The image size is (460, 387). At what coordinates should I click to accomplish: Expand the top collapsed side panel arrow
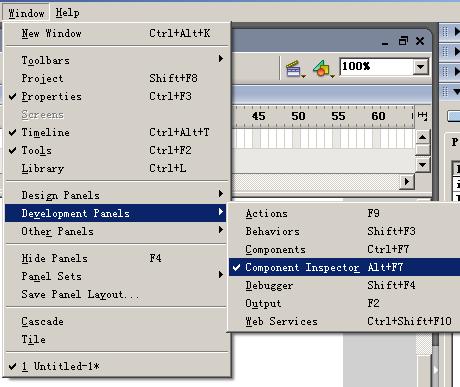(457, 32)
